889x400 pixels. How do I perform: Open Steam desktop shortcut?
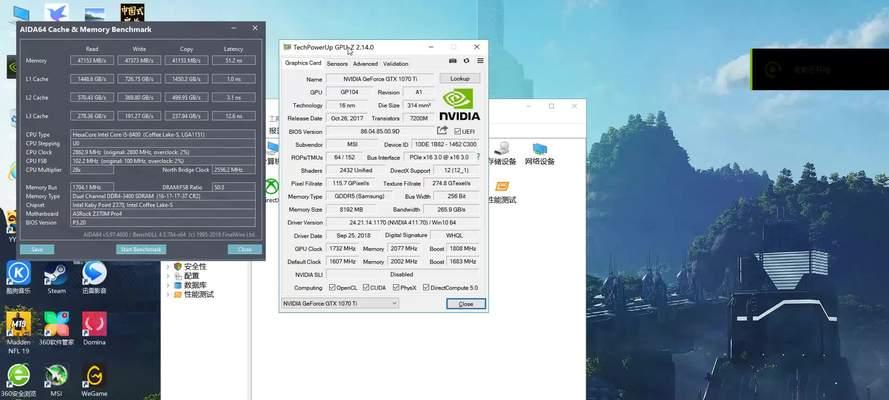coord(56,278)
